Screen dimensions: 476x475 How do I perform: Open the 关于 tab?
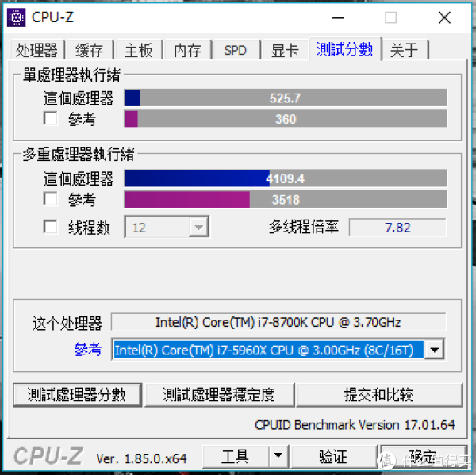click(405, 50)
